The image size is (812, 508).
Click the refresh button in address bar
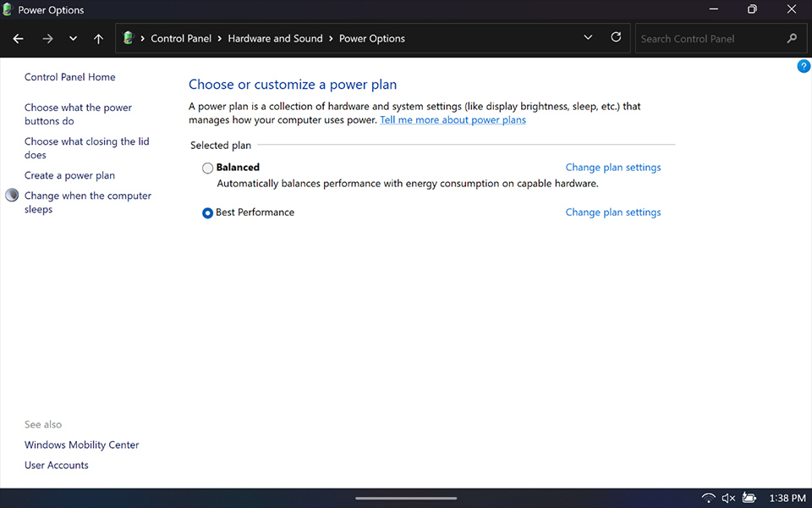click(x=616, y=38)
